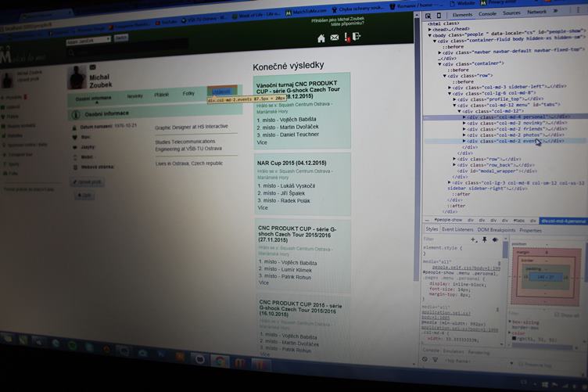
Task: Click the logout icon in header
Action: (x=357, y=37)
